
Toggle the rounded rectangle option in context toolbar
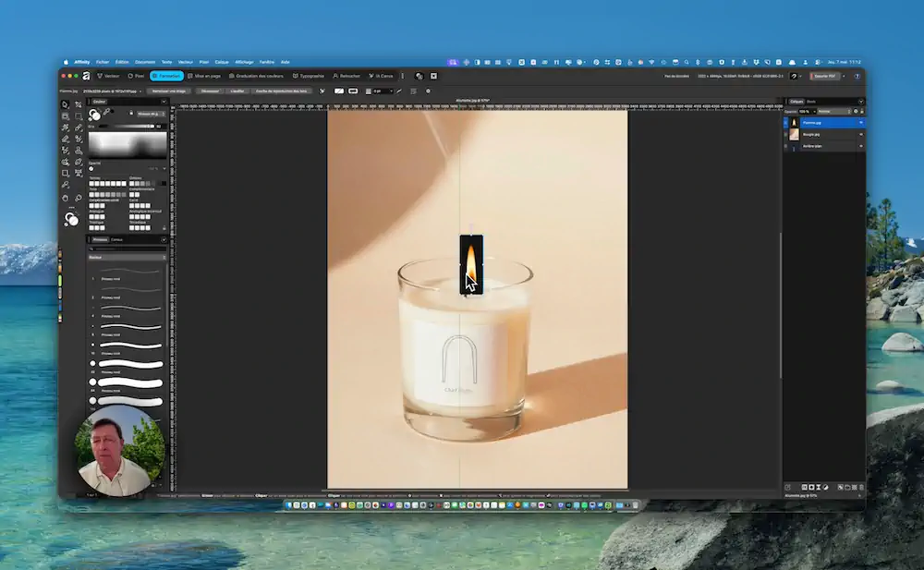pos(353,91)
